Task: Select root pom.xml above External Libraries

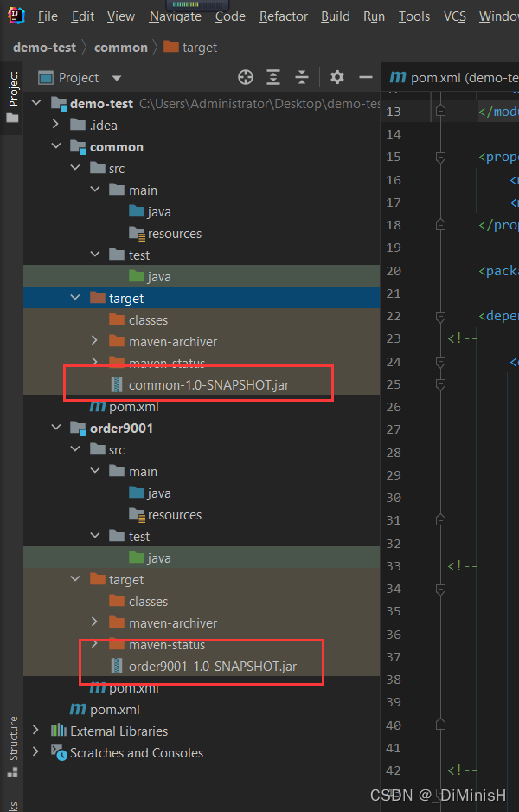Action: [202, 710]
